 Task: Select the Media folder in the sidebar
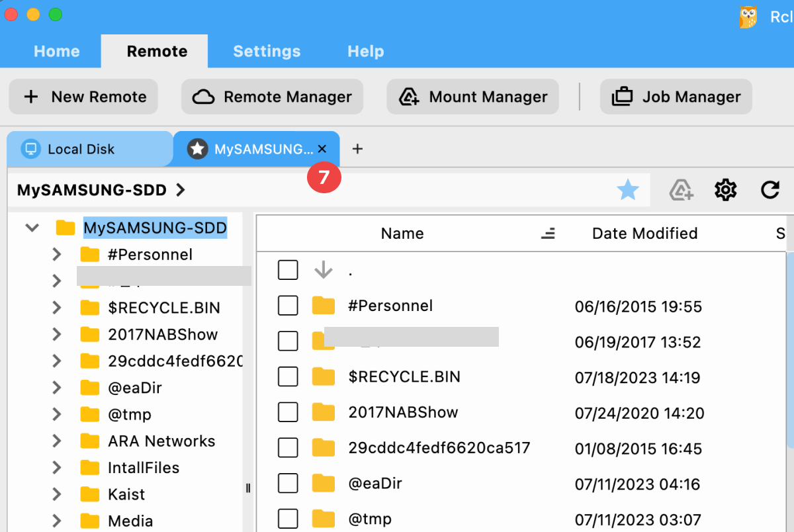[130, 520]
